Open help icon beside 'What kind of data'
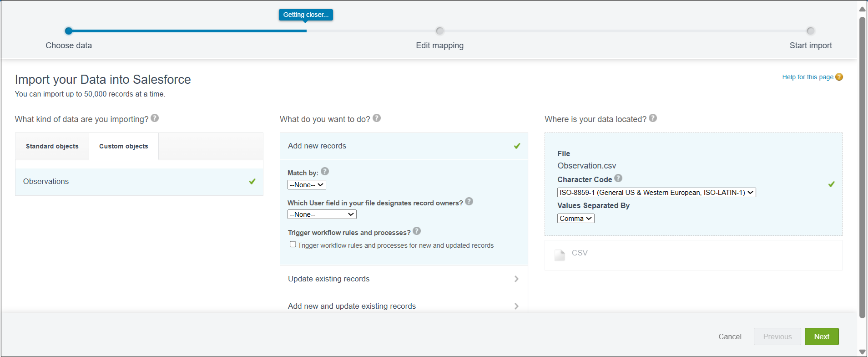 155,118
